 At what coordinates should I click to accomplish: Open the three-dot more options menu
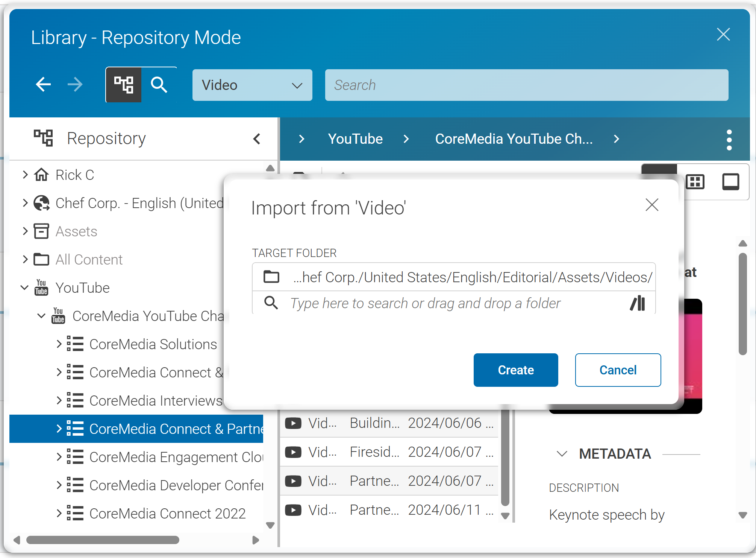729,140
